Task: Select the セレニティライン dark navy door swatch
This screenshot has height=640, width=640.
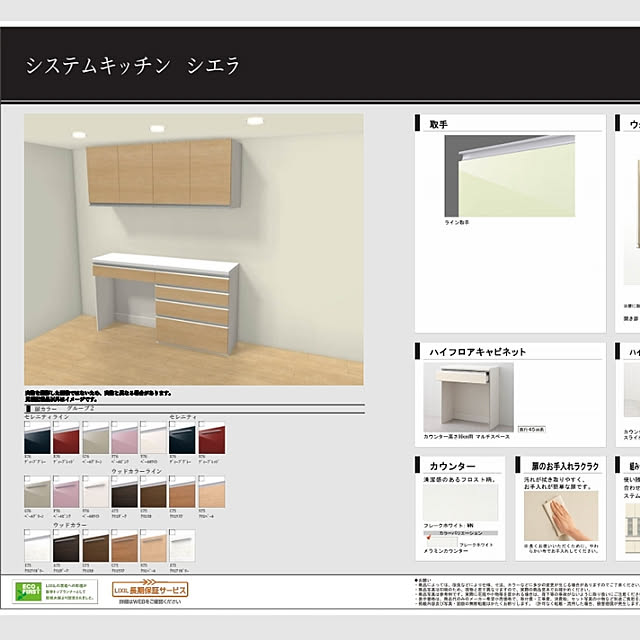Action: click(37, 438)
